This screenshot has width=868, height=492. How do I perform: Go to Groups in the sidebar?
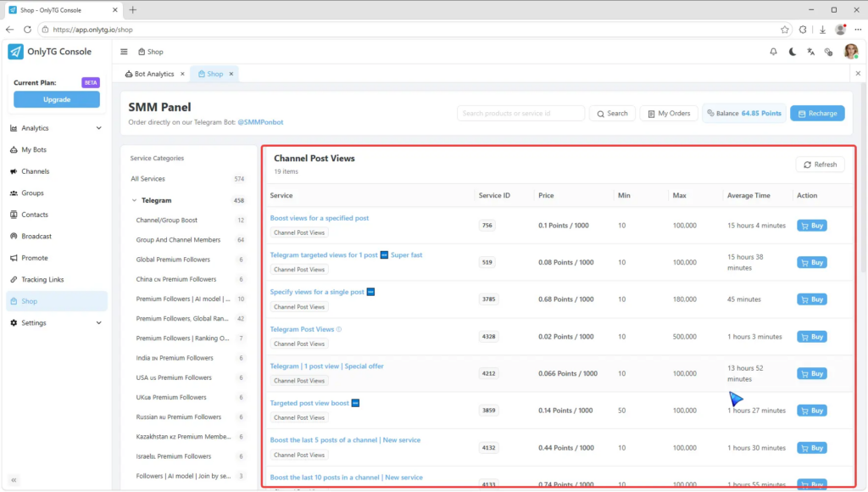(57, 193)
